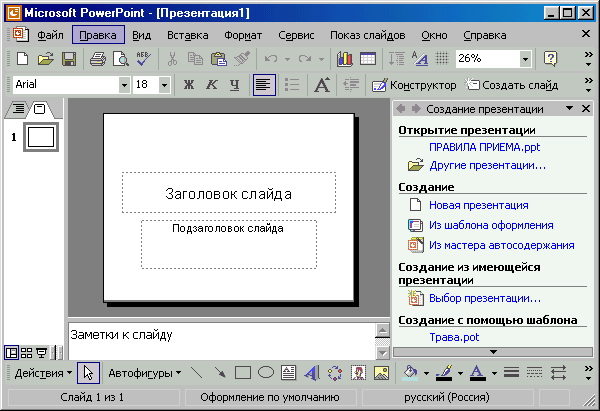Open the Формат menu
This screenshot has height=411, width=600.
point(243,35)
